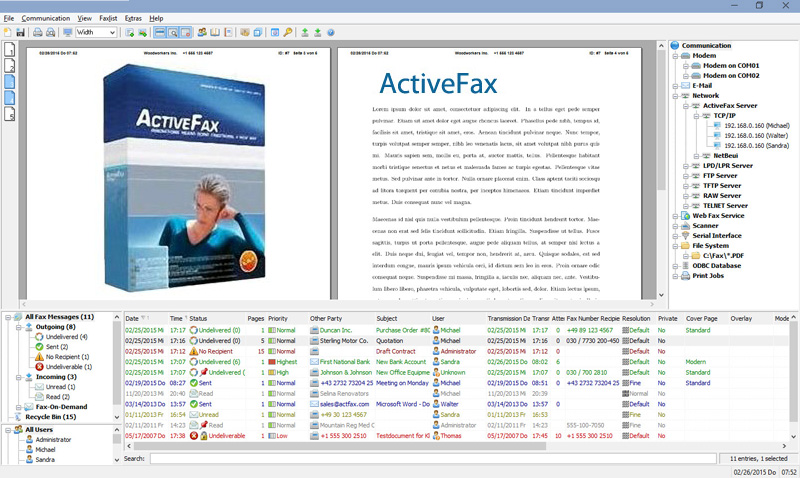Sort fax list by Date column header
Image resolution: width=800 pixels, height=478 pixels.
click(x=146, y=318)
